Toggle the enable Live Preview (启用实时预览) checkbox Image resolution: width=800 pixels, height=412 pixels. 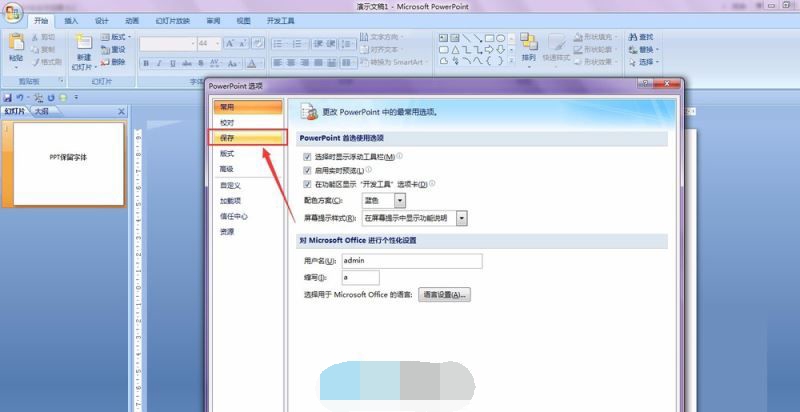click(x=307, y=170)
